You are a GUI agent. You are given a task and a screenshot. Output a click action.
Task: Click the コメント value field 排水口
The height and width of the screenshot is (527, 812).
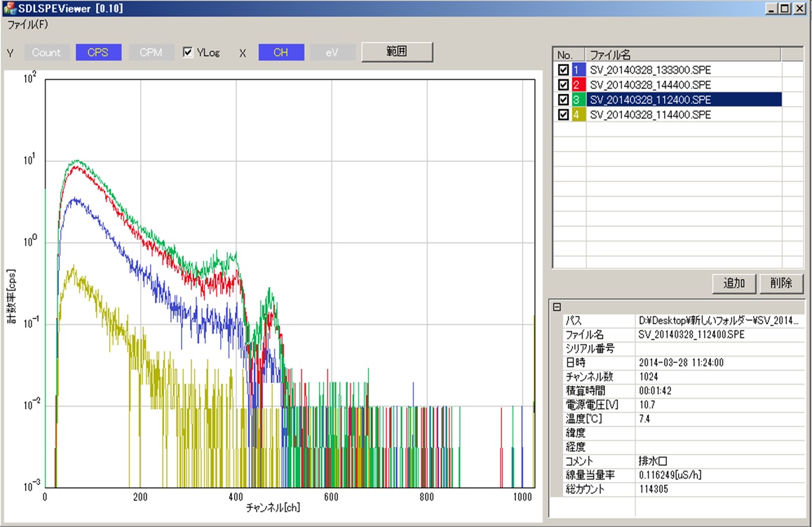click(719, 461)
